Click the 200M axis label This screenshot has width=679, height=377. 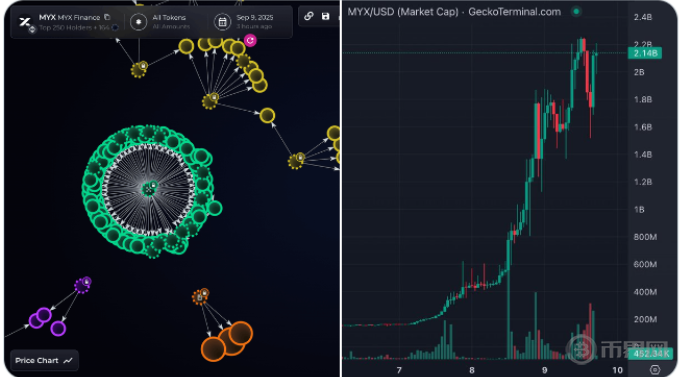tap(645, 319)
